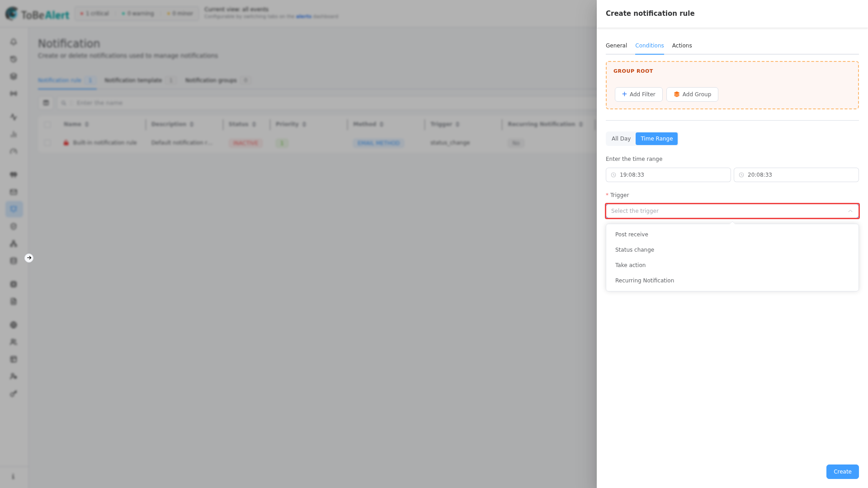Click the ToBeAlert logo
Image resolution: width=868 pixels, height=488 pixels.
coord(37,14)
